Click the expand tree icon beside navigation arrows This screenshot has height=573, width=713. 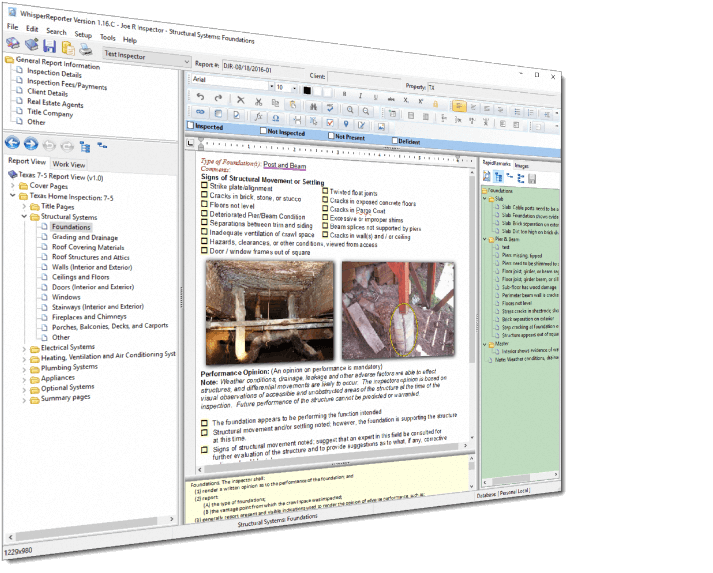85,146
